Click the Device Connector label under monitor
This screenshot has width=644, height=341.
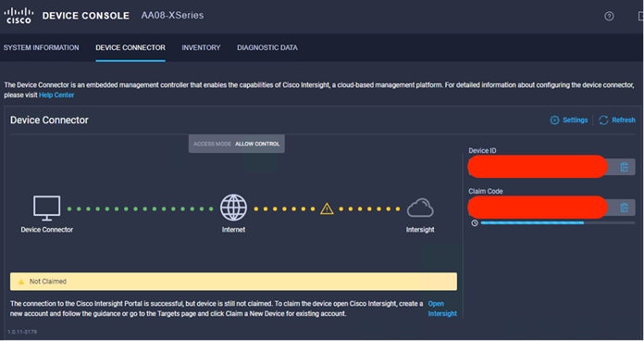pyautogui.click(x=47, y=230)
